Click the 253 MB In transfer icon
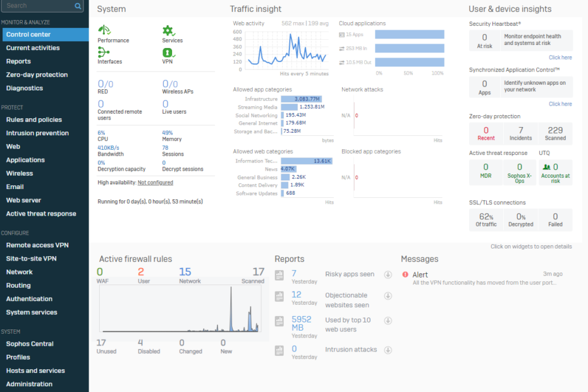 click(341, 49)
